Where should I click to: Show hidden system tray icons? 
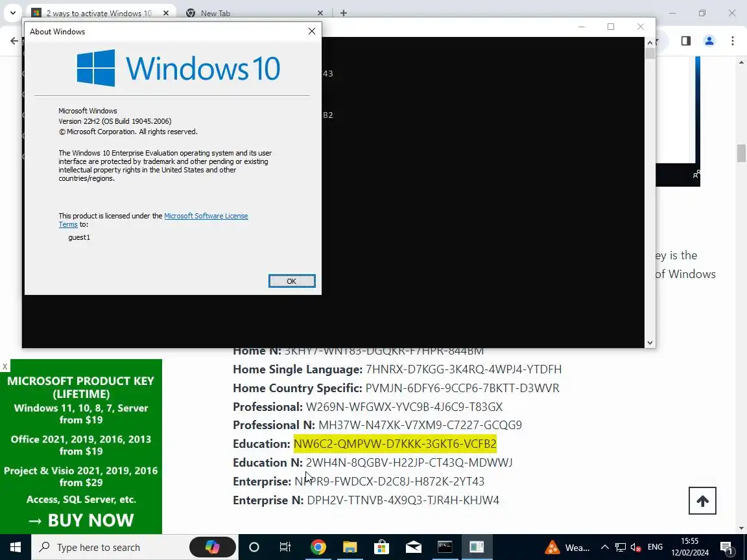click(604, 547)
